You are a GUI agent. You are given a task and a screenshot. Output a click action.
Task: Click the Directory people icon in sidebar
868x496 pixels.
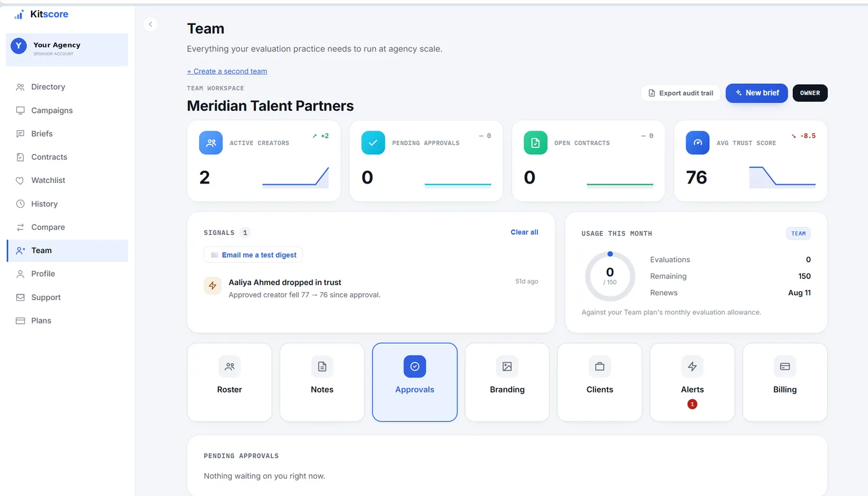coord(20,87)
